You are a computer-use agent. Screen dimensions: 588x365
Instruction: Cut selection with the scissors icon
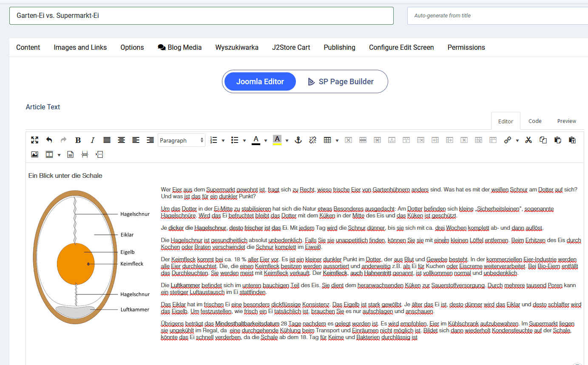click(528, 140)
